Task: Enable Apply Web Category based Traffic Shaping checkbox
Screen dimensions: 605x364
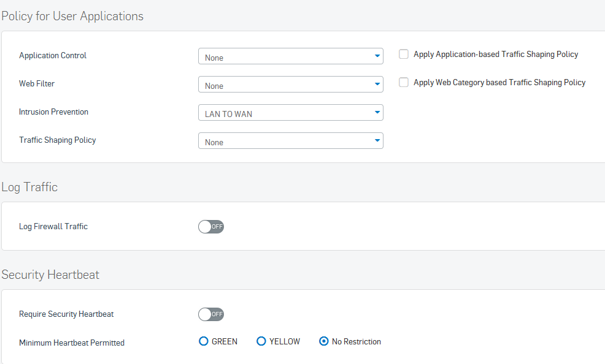Action: (404, 82)
